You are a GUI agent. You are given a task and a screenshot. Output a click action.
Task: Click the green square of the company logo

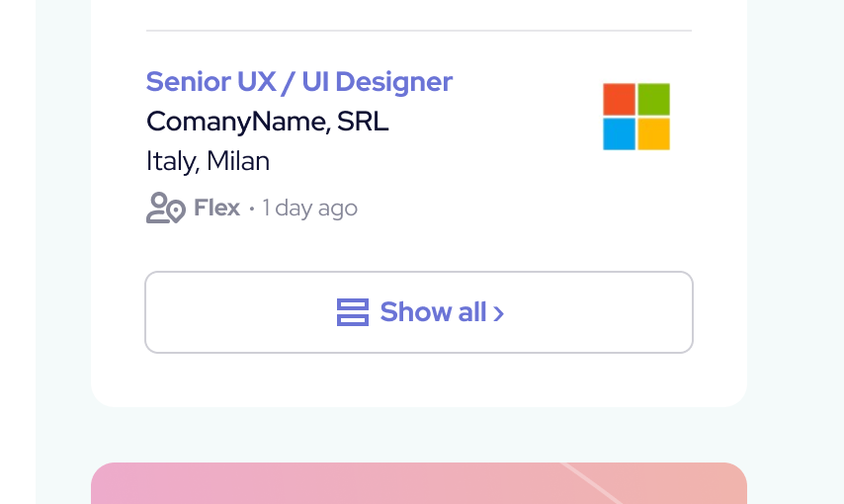point(654,99)
